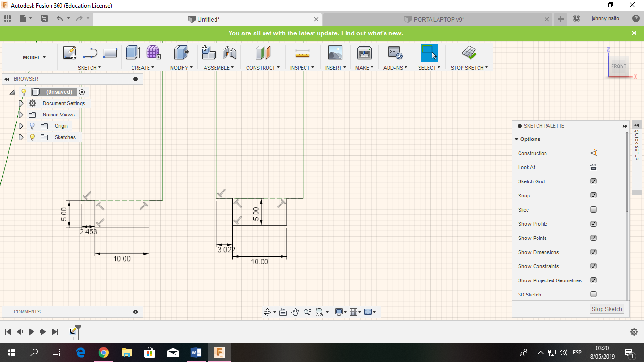
Task: Expand the Named Views tree node
Action: [21, 115]
